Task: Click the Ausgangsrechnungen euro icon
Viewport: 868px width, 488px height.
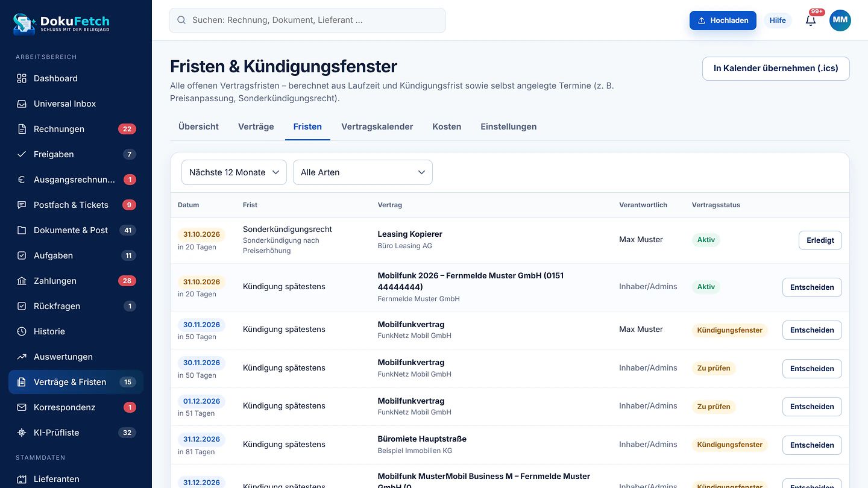Action: (x=22, y=180)
